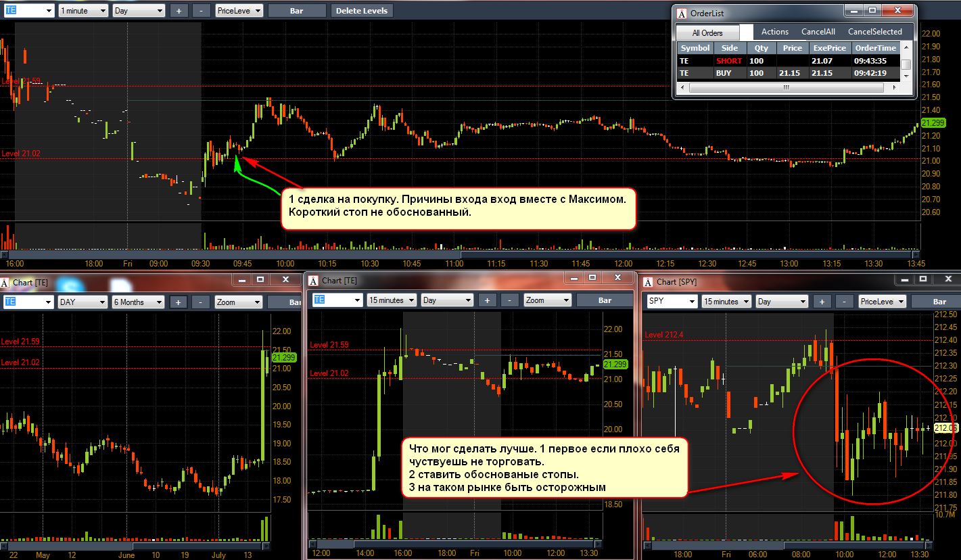Click the down arrow on OrderList vertical scrollbar
The width and height of the screenshot is (961, 560).
click(906, 76)
